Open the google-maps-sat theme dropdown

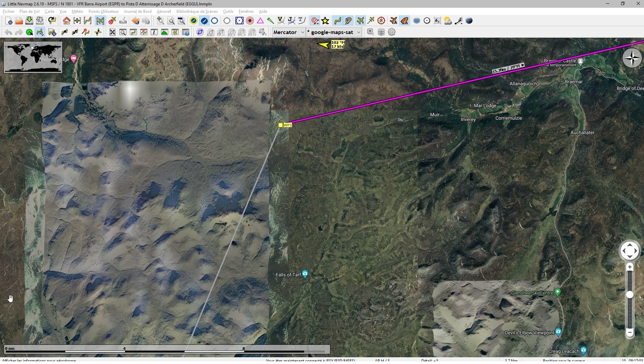pyautogui.click(x=333, y=32)
